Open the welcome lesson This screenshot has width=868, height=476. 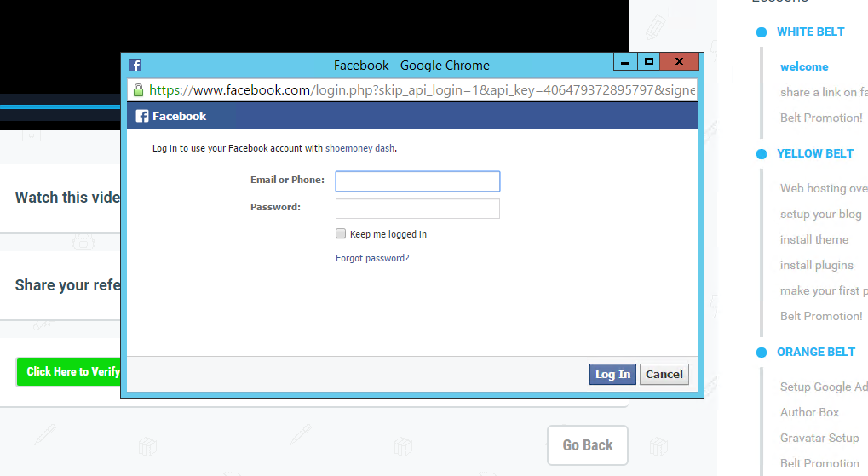pos(804,67)
